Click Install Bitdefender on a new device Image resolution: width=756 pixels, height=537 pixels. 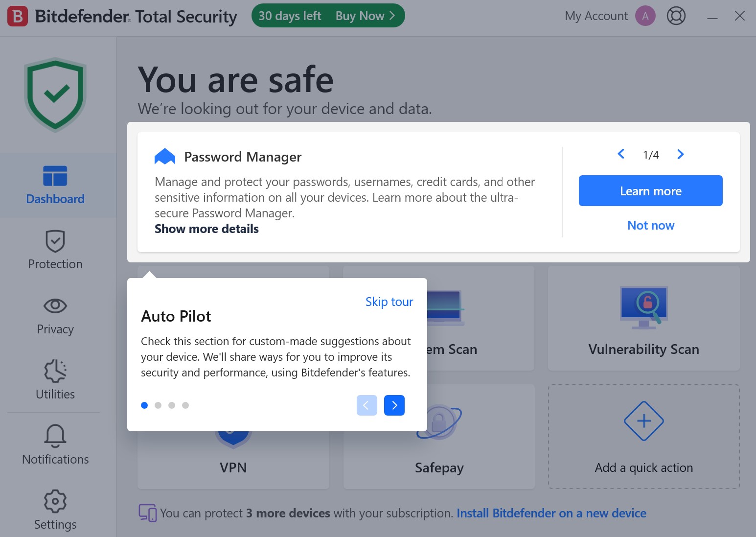click(x=551, y=514)
